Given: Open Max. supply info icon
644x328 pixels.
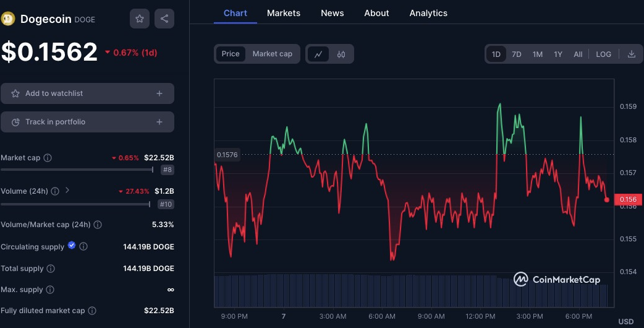Looking at the screenshot, I should (50, 290).
